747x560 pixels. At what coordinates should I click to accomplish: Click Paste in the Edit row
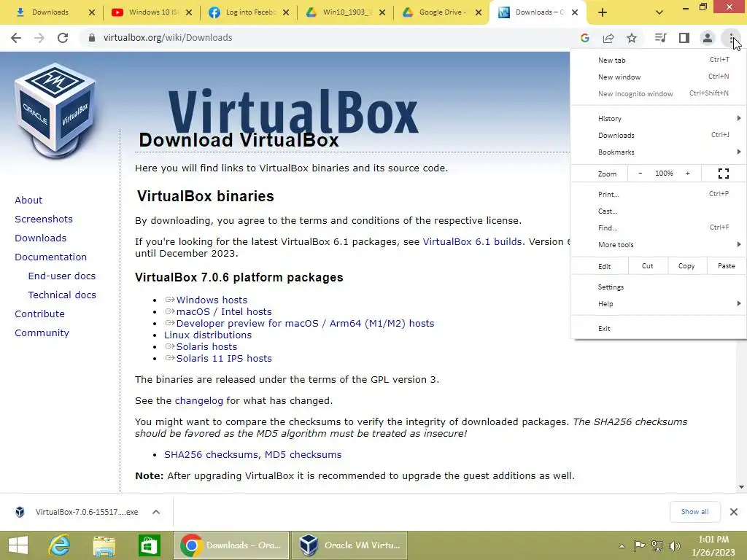point(726,266)
